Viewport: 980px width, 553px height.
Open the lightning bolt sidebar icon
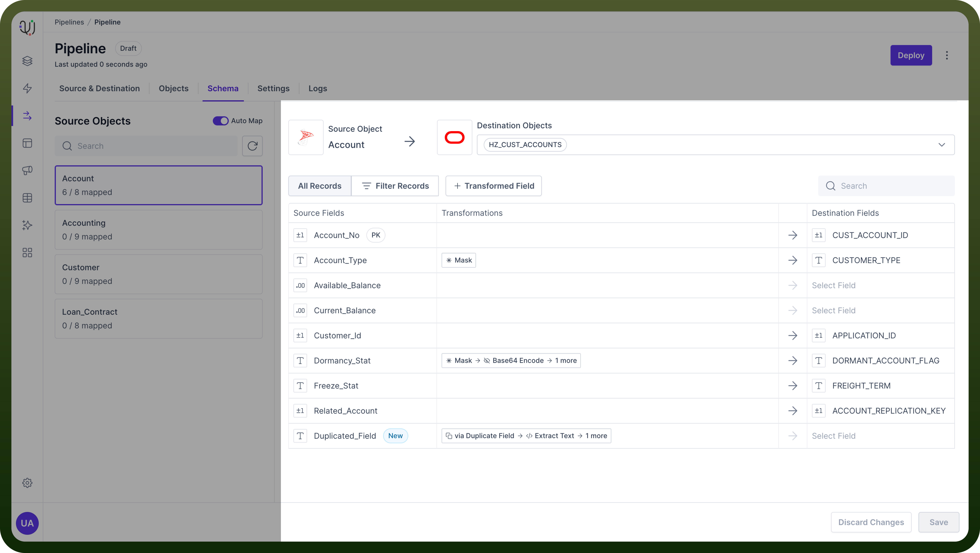(x=27, y=88)
